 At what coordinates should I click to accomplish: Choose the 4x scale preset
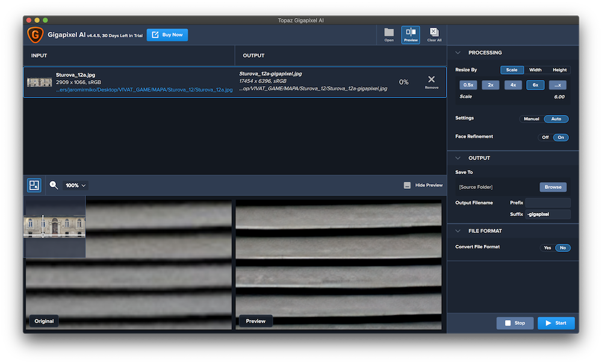point(513,85)
